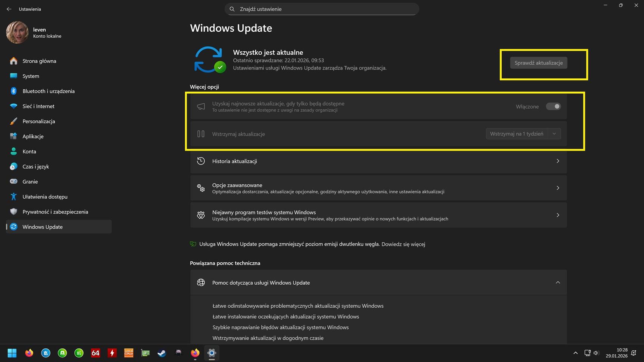Screen dimensions: 644x362
Task: Launch Steam from the taskbar
Action: click(162, 353)
